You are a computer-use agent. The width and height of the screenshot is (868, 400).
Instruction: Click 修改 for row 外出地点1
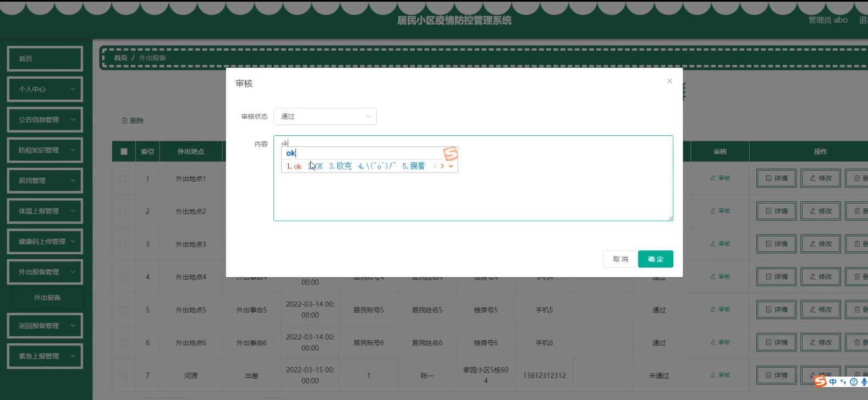(821, 178)
